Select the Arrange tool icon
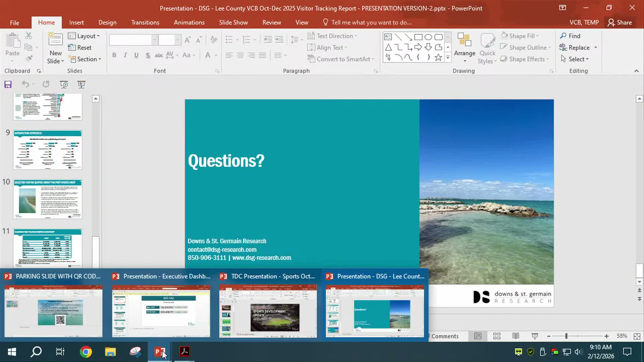The height and width of the screenshot is (362, 644). tap(465, 40)
